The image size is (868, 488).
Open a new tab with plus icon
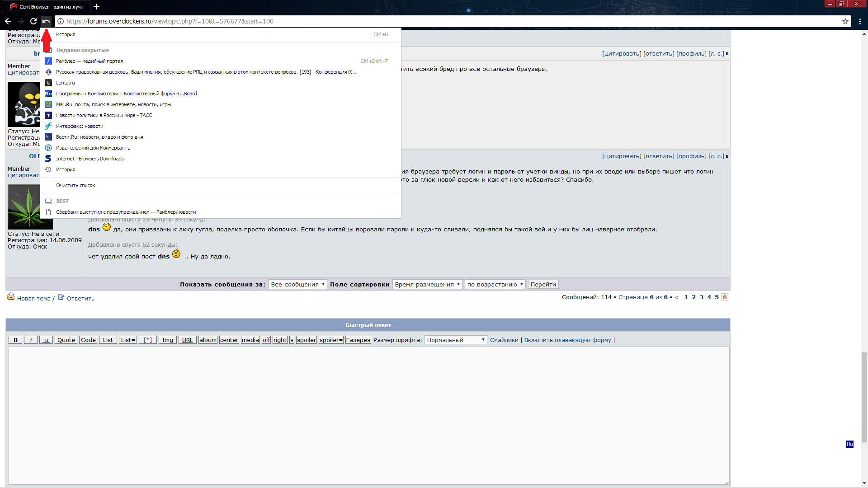96,6
